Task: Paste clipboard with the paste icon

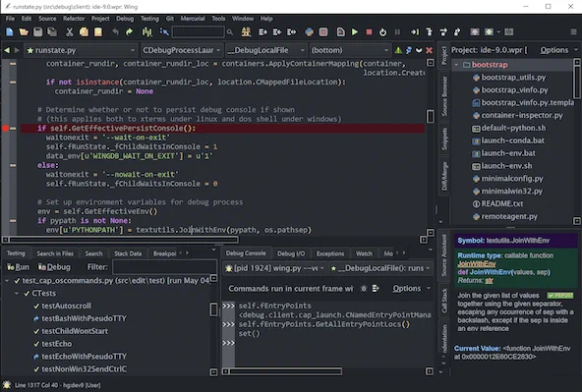Action: click(x=98, y=32)
